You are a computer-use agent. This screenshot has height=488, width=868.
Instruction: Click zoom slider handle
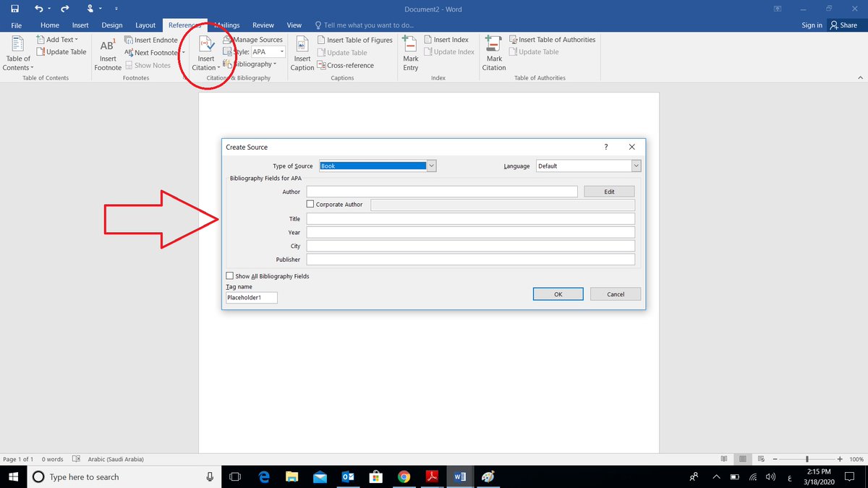807,459
